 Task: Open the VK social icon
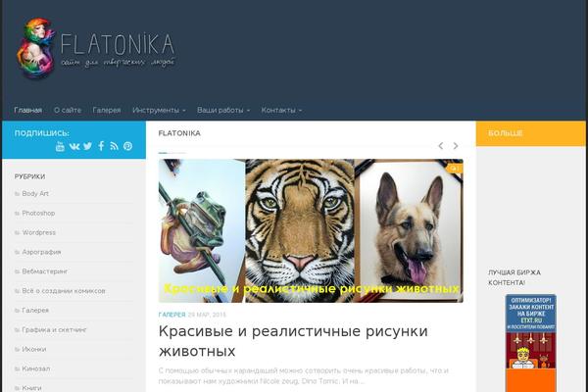pos(74,146)
